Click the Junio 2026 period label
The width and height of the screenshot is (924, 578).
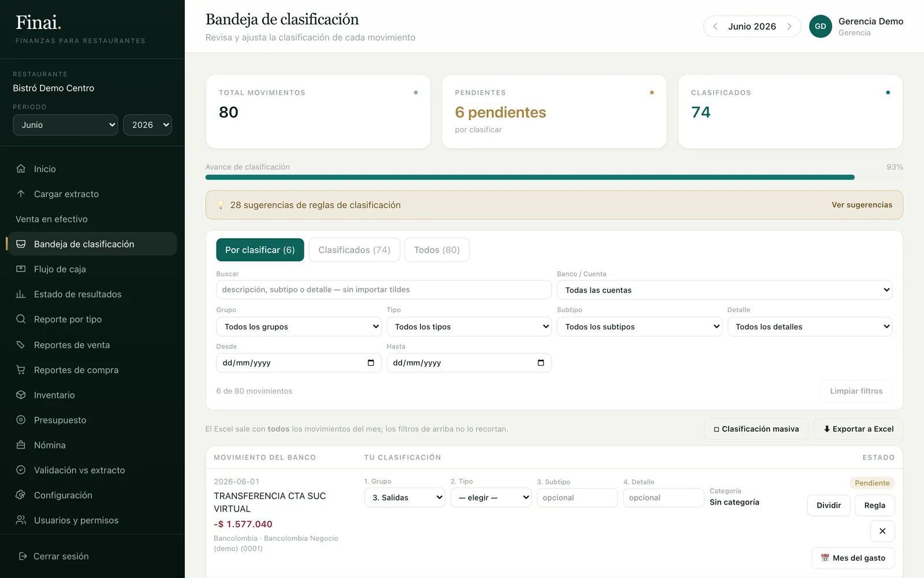tap(752, 27)
